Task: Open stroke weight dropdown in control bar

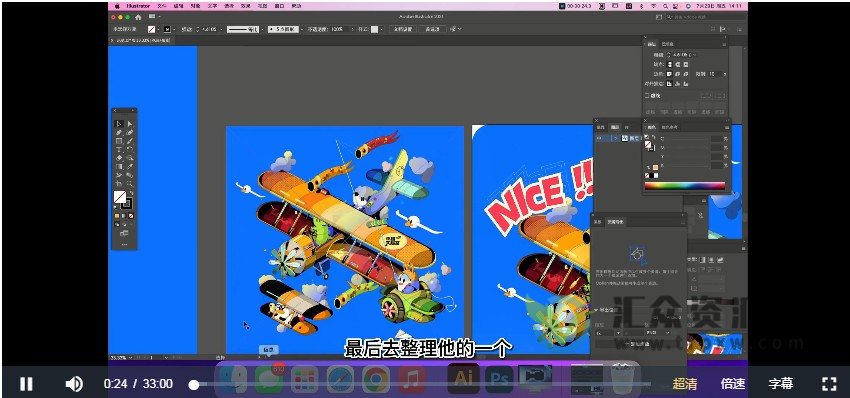Action: tap(221, 29)
